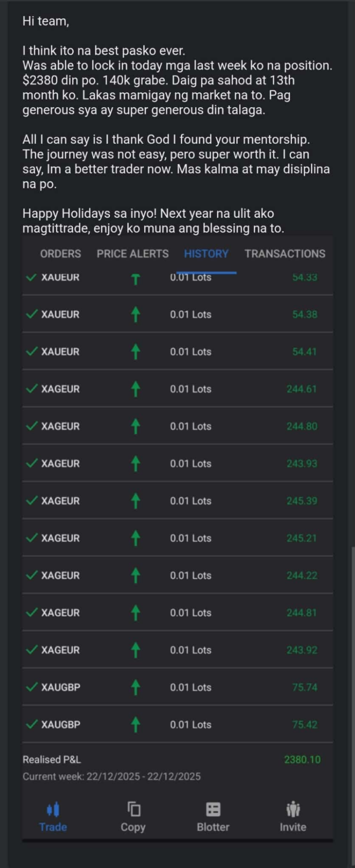Open the XAGEUR trade showing 243.93
355x868 pixels.
(x=177, y=464)
